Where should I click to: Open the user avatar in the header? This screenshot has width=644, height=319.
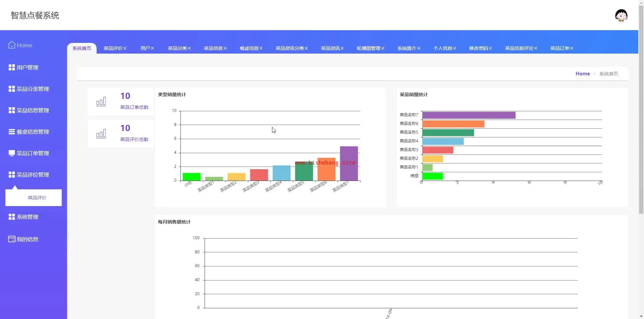click(x=621, y=15)
